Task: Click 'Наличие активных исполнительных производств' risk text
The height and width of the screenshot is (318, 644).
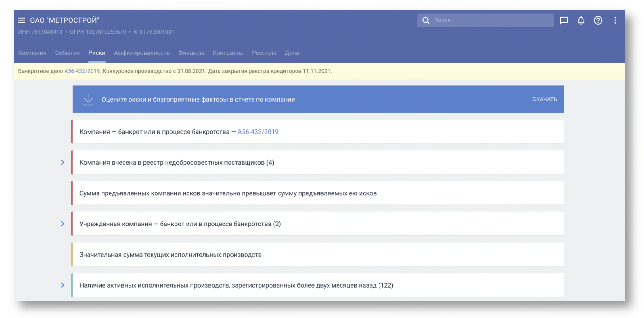Action: 236,285
